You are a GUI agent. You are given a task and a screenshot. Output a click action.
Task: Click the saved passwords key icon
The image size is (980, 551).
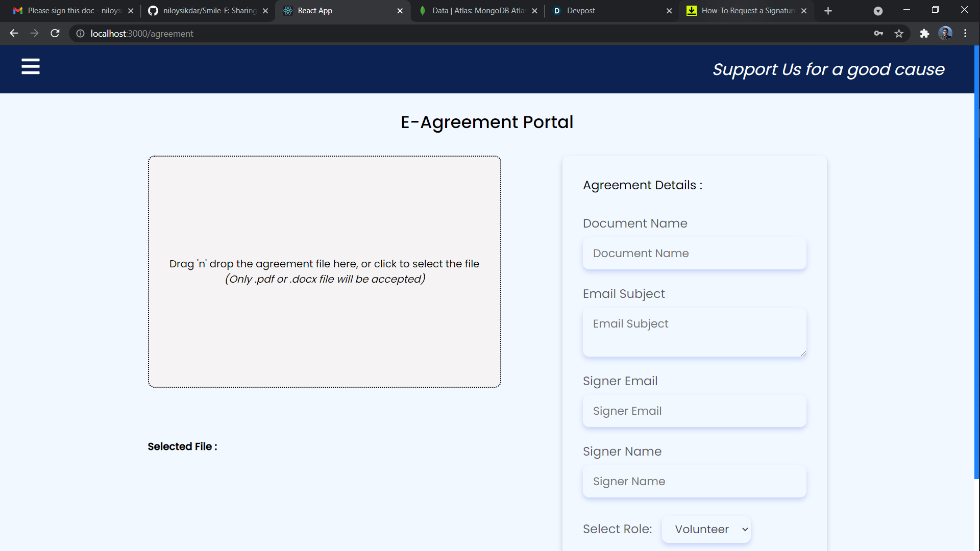[878, 34]
